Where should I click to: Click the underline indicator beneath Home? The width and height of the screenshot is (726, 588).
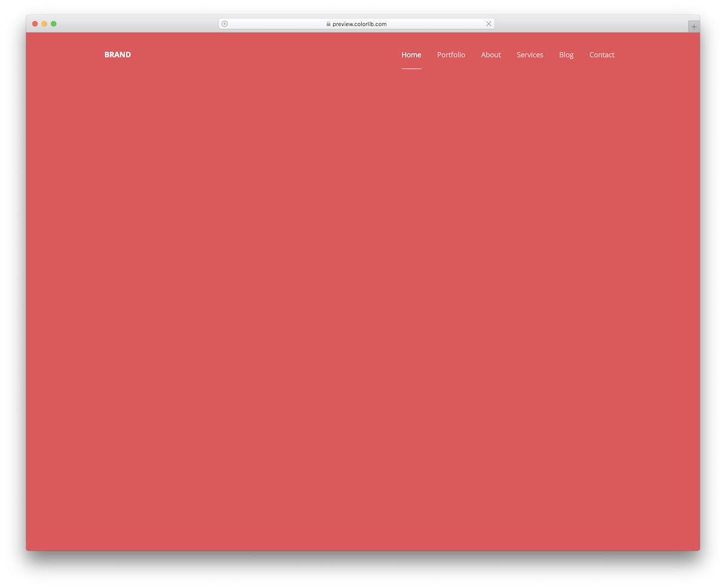(411, 69)
